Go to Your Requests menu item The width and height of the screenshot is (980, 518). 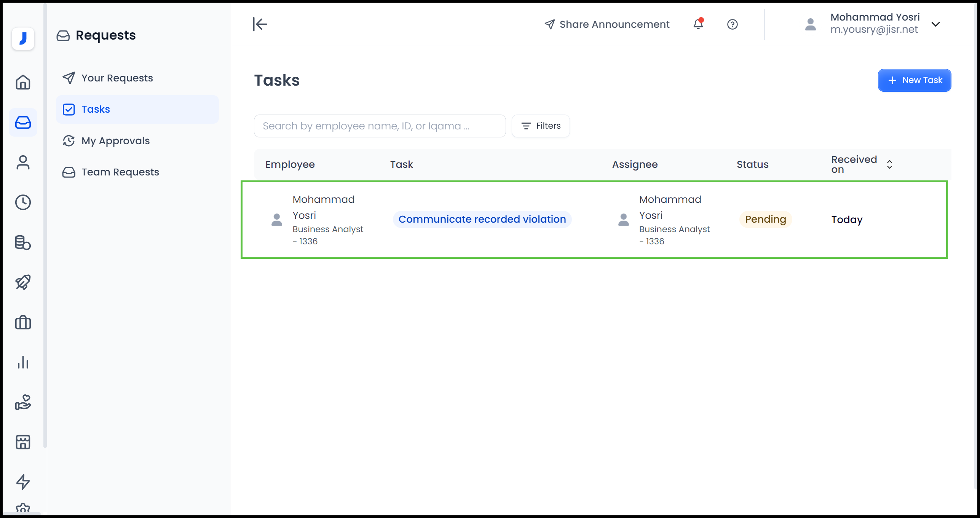[117, 78]
